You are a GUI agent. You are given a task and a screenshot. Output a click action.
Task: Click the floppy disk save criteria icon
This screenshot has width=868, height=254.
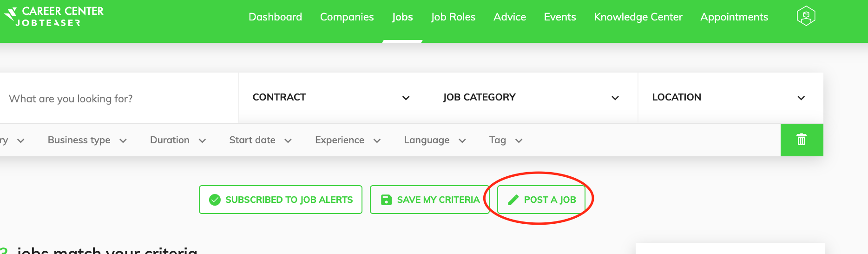tap(386, 200)
